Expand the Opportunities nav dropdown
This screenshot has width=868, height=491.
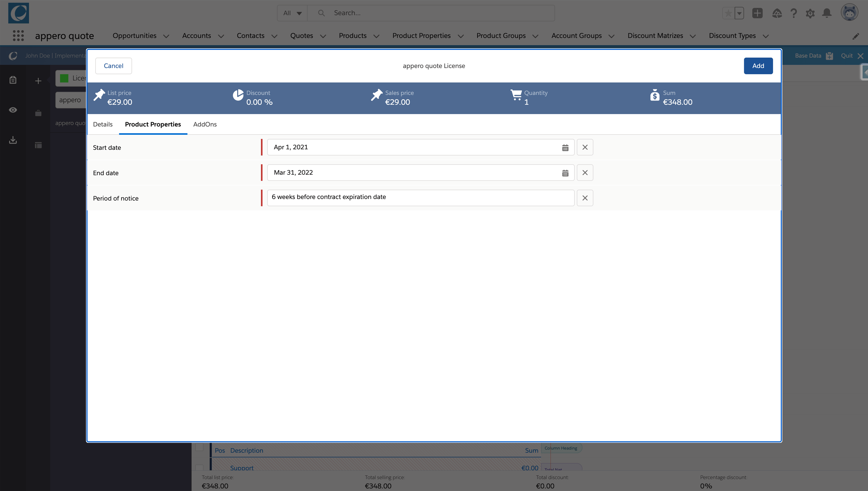tap(166, 36)
